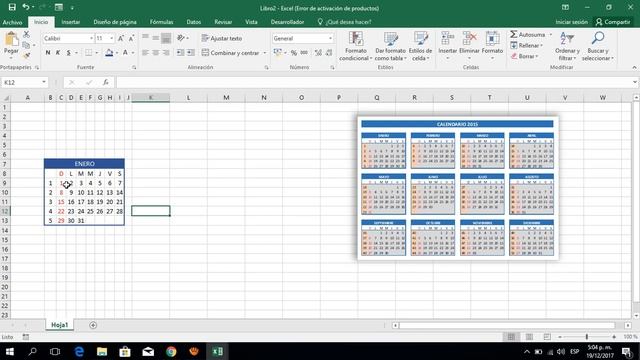Decrease the indent
This screenshot has width=640, height=360.
click(x=180, y=53)
